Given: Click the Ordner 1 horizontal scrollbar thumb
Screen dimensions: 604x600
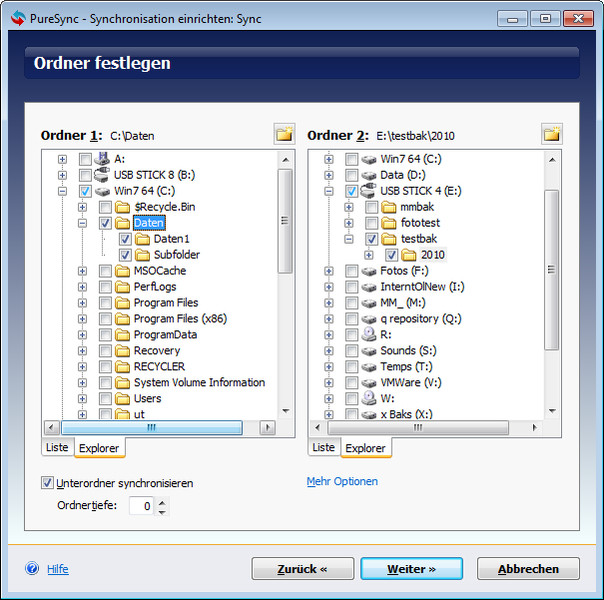Looking at the screenshot, I should pos(152,427).
